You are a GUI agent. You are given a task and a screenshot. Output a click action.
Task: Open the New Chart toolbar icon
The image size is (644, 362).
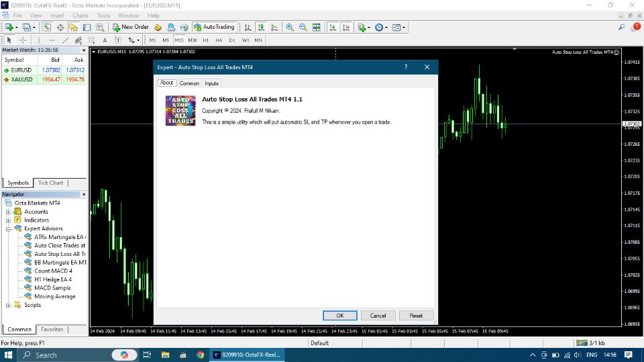9,27
